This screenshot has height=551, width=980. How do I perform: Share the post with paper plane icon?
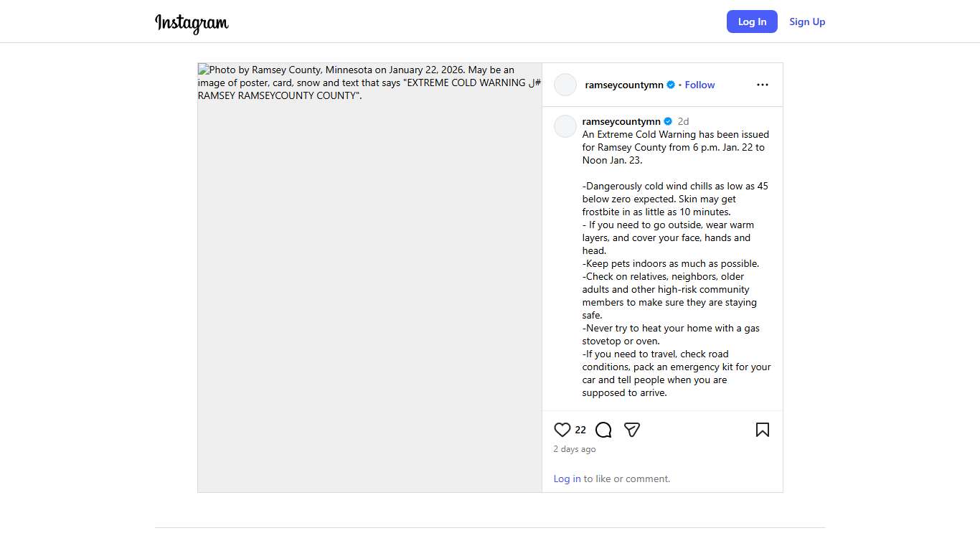(x=632, y=430)
